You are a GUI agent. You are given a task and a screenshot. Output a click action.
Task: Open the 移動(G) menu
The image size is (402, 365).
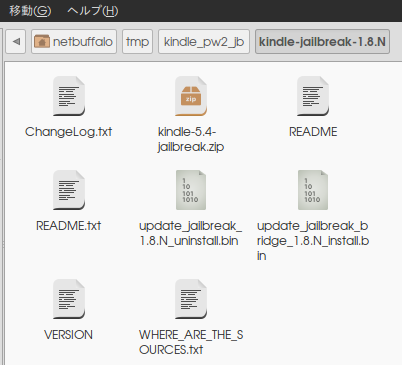[30, 11]
